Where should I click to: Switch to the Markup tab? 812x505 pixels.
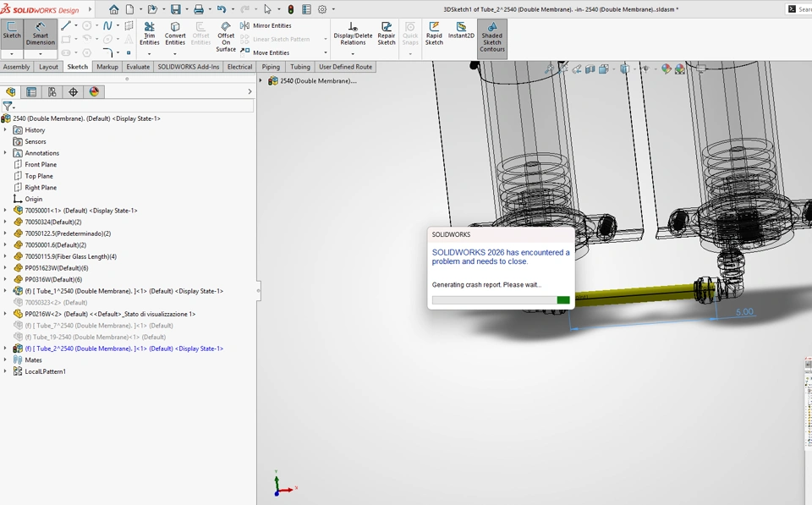pos(107,67)
